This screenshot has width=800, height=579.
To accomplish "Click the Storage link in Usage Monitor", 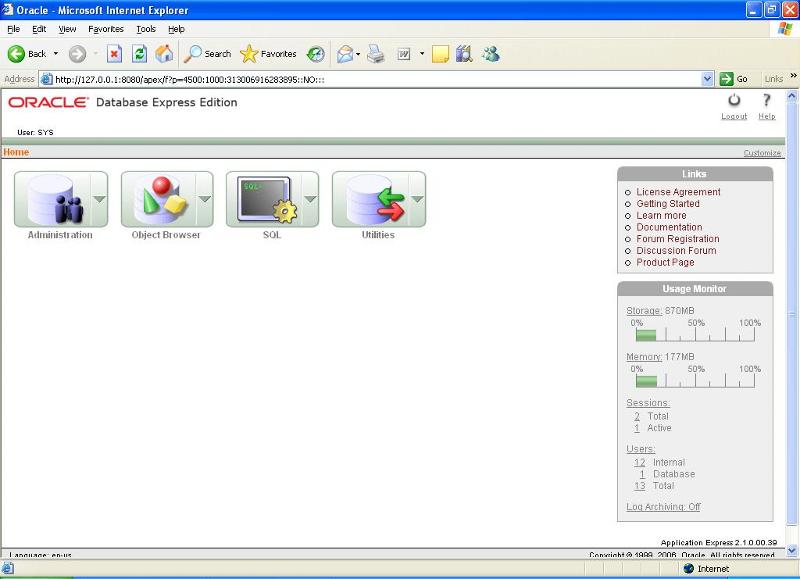I will pos(644,311).
